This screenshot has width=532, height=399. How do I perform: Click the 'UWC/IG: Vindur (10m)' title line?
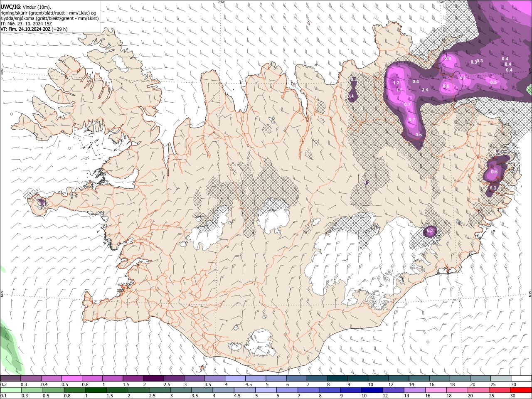tap(25, 7)
